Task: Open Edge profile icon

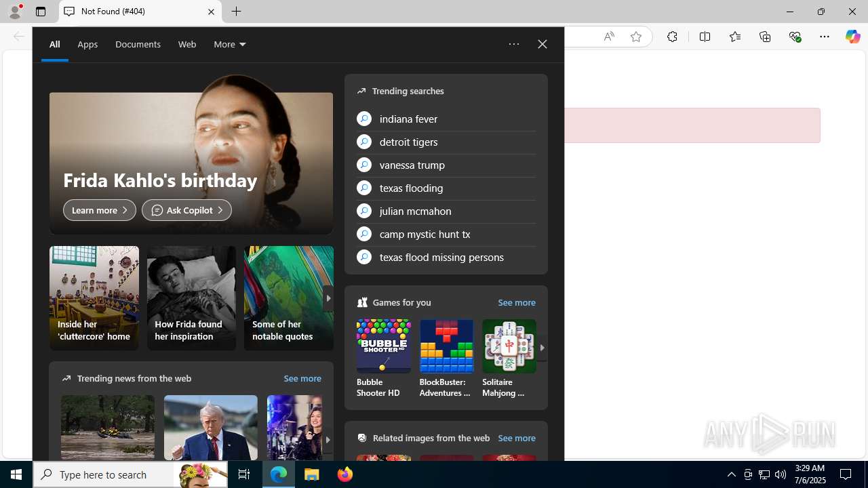Action: click(x=15, y=12)
